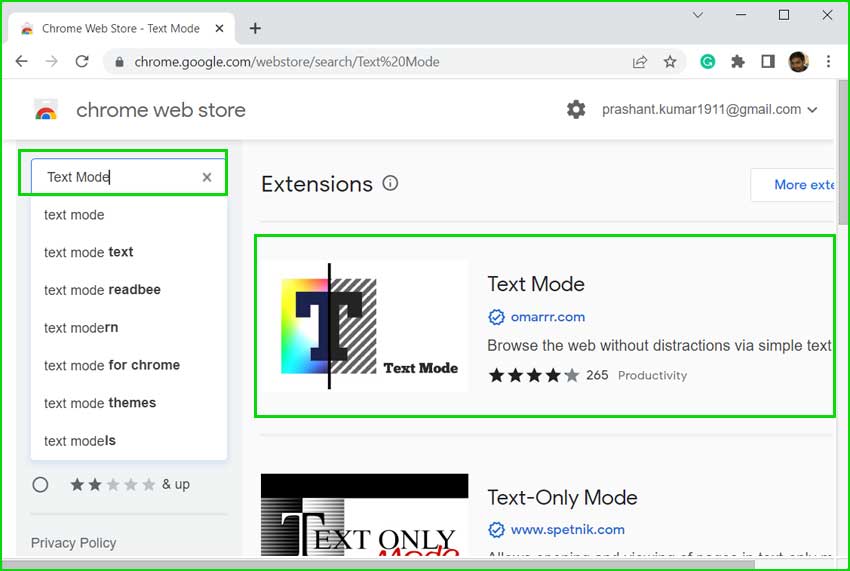Click the More extensions button

tap(793, 185)
